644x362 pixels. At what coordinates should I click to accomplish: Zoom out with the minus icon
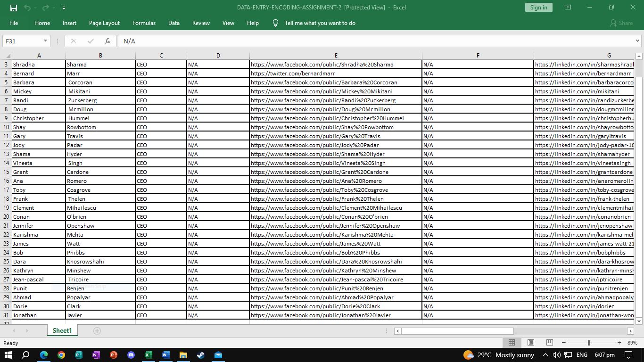coord(564,343)
